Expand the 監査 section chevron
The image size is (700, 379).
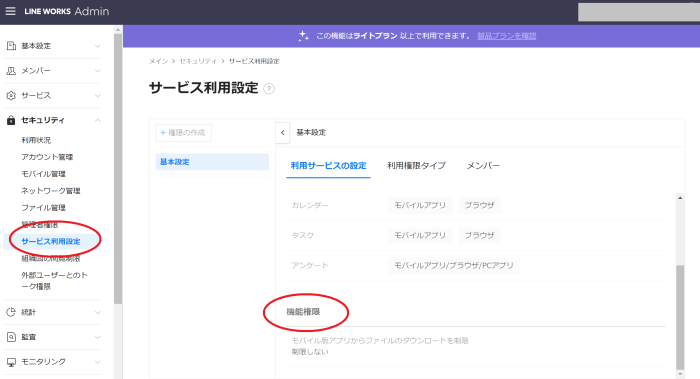[97, 337]
